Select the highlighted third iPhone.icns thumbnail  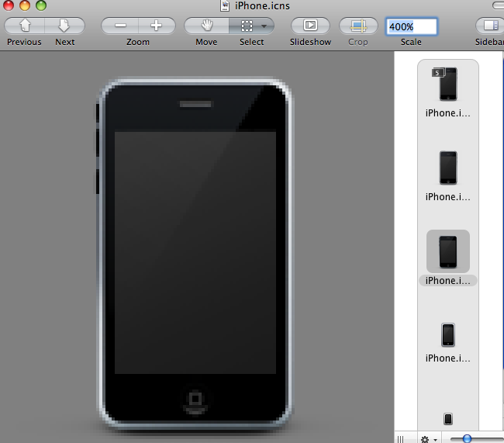point(448,251)
